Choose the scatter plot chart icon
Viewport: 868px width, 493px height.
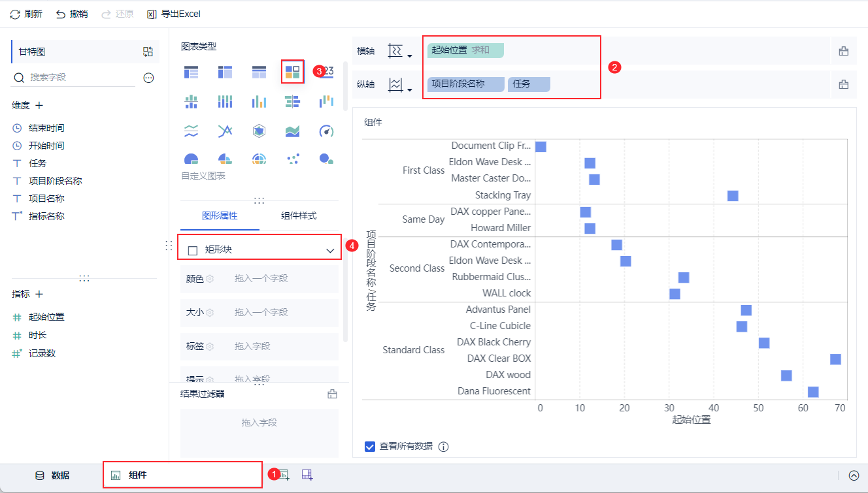click(292, 159)
